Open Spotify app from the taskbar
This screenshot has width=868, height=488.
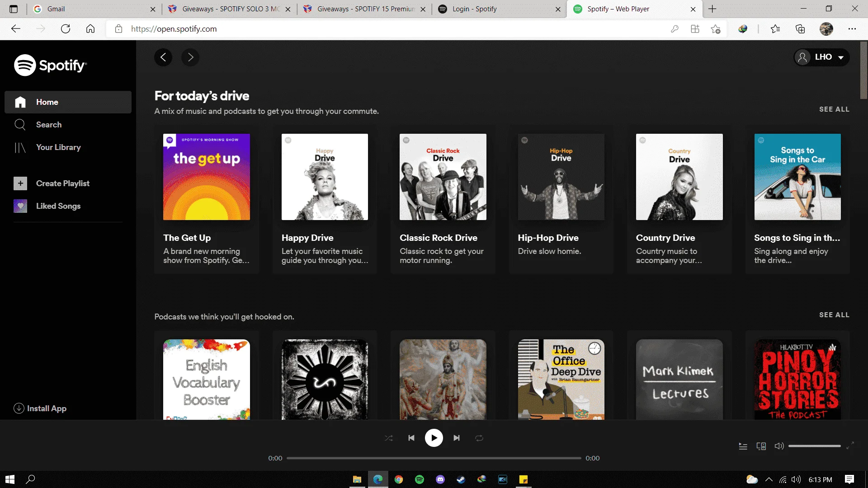(x=420, y=479)
